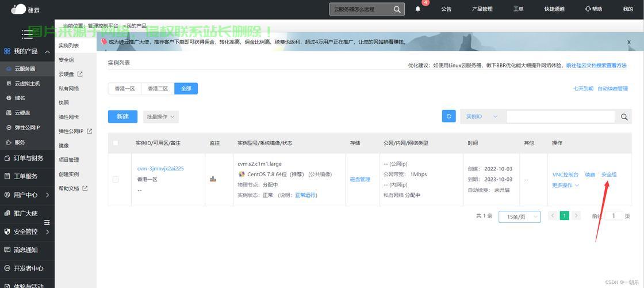644x288 pixels.
Task: Open the notification bell
Action: tap(417, 9)
